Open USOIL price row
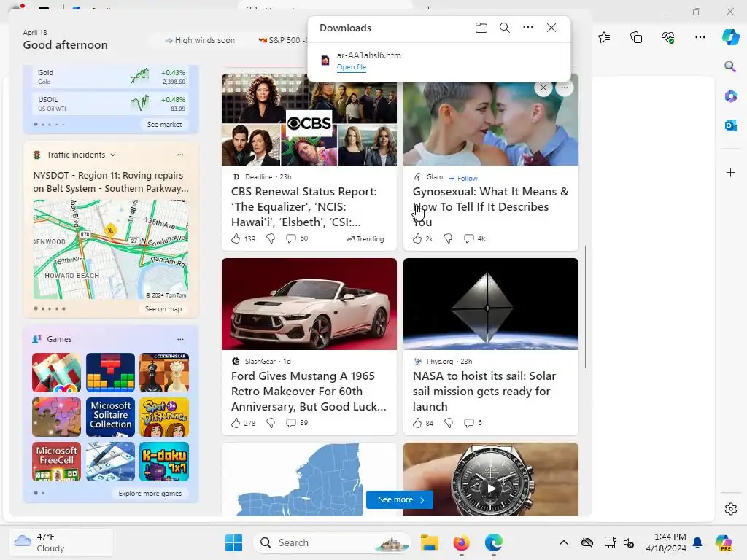The height and width of the screenshot is (560, 747). (111, 104)
